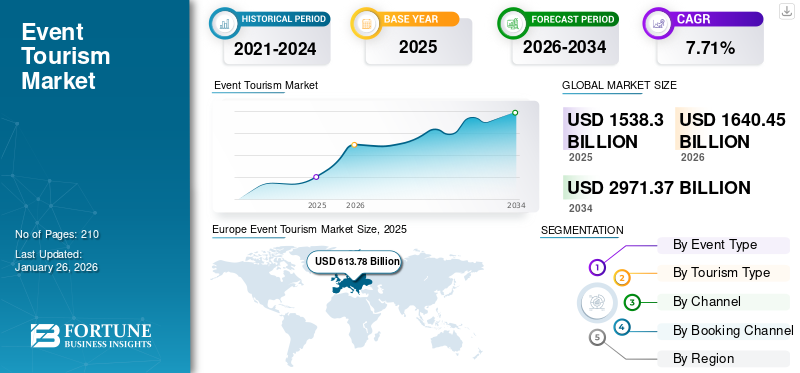Click segmentation number 1 circle
Image resolution: width=800 pixels, height=373 pixels.
coord(597,267)
